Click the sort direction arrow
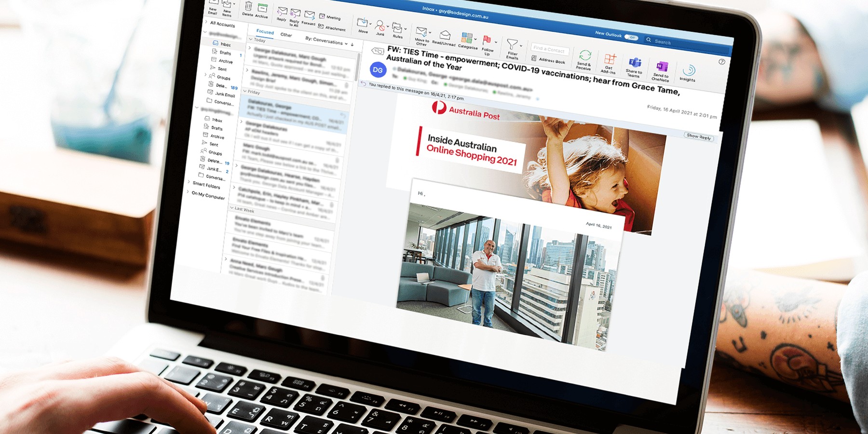Screen dimensions: 868x434 353,44
